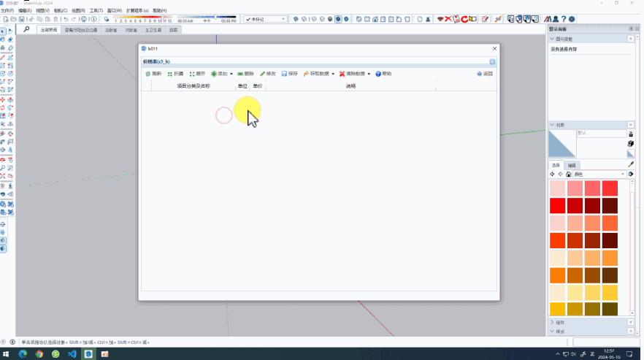This screenshot has height=360, width=644.
Task: Click the 返回 back button in the dialog
Action: 484,74
